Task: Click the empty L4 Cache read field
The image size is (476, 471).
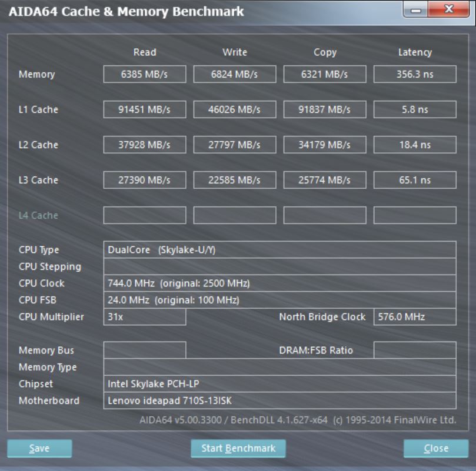Action: pyautogui.click(x=145, y=215)
